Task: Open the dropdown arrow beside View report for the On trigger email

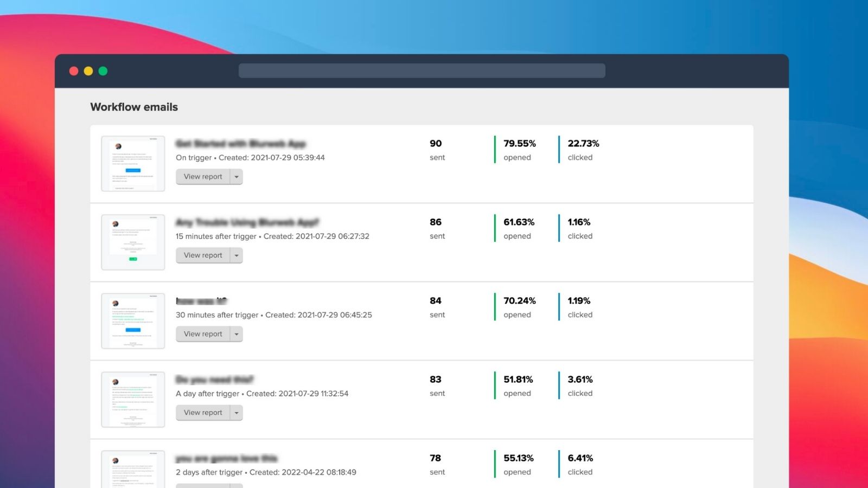Action: click(237, 177)
